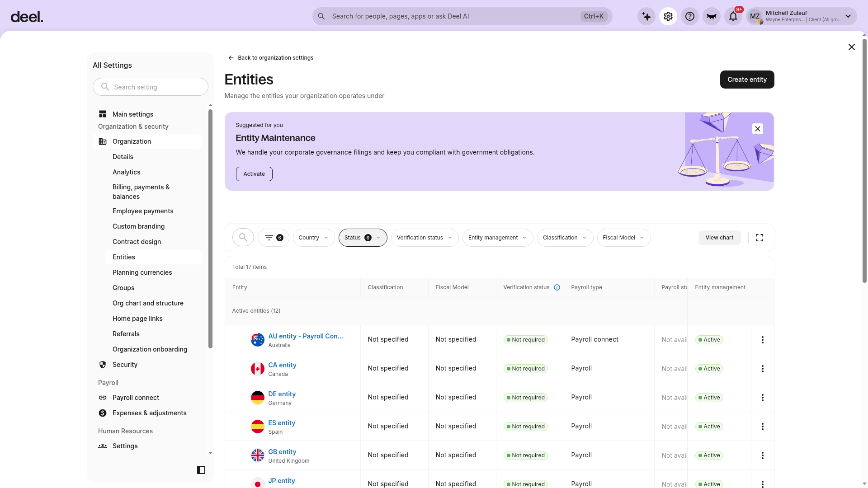Open Deel AI sparkle assistant icon
The image size is (868, 488).
646,17
